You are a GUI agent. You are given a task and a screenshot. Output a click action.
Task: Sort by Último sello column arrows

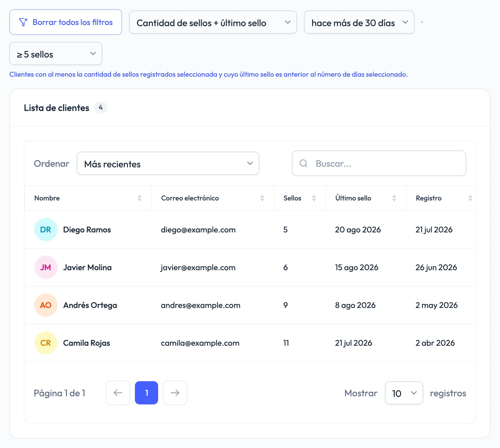click(x=394, y=198)
